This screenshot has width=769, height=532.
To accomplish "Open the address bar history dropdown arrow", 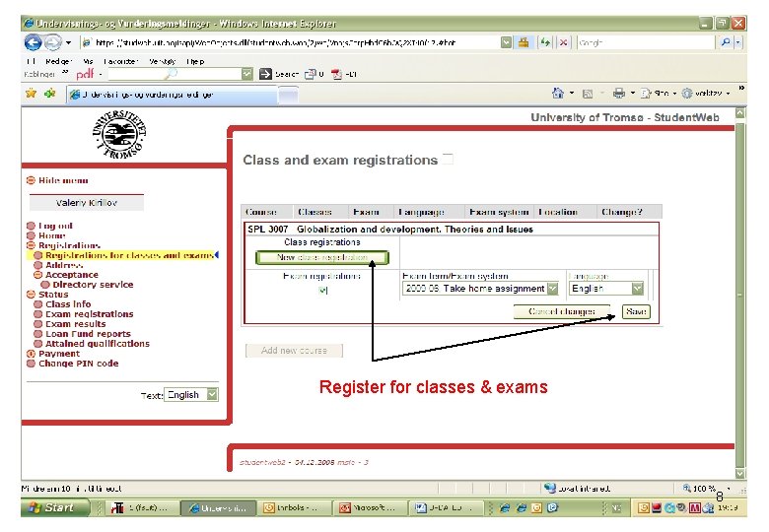I will pyautogui.click(x=506, y=42).
